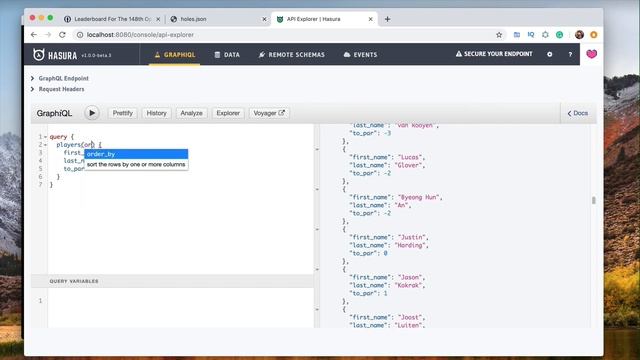Open the EVENTS tab

tap(360, 54)
